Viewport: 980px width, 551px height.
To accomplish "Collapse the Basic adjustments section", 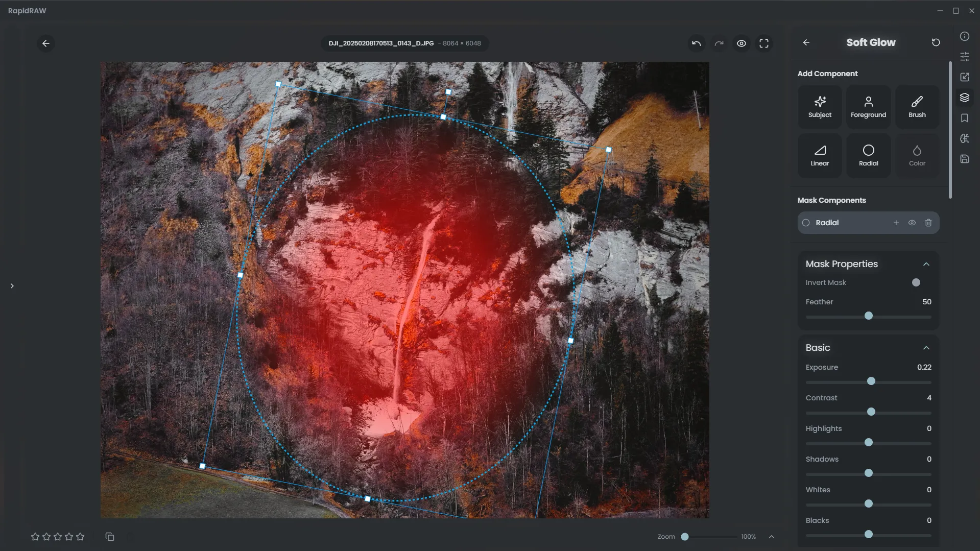I will [x=926, y=348].
